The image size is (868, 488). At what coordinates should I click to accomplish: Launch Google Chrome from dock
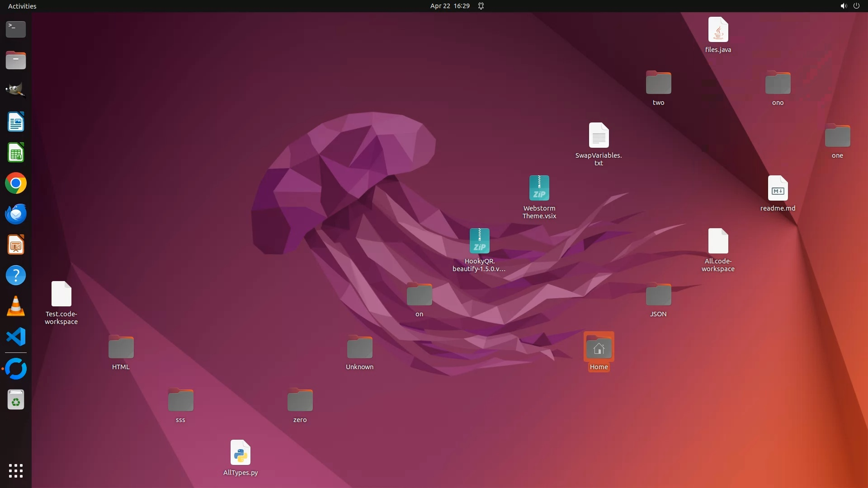16,183
